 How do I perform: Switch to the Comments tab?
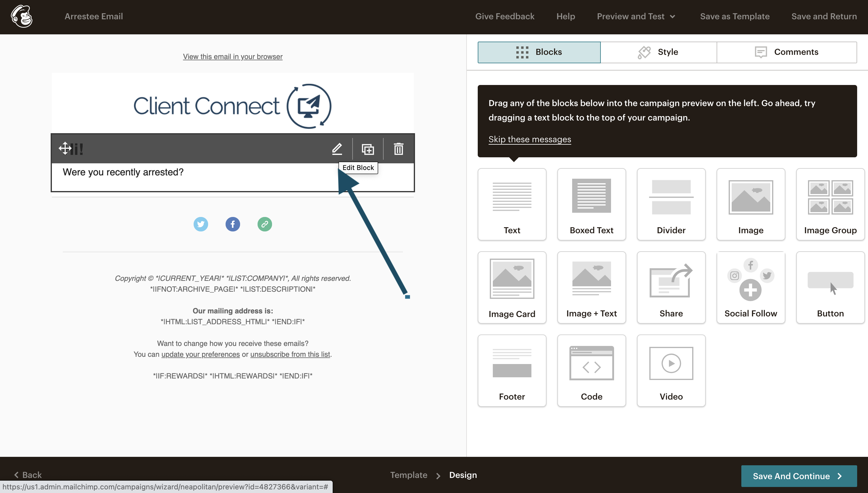[x=787, y=52]
